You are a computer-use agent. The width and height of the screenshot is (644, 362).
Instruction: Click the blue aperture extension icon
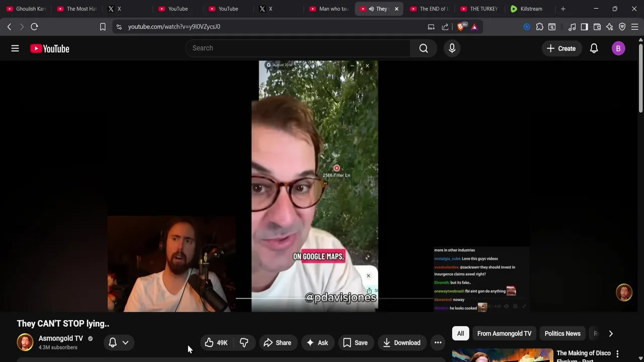click(x=527, y=27)
